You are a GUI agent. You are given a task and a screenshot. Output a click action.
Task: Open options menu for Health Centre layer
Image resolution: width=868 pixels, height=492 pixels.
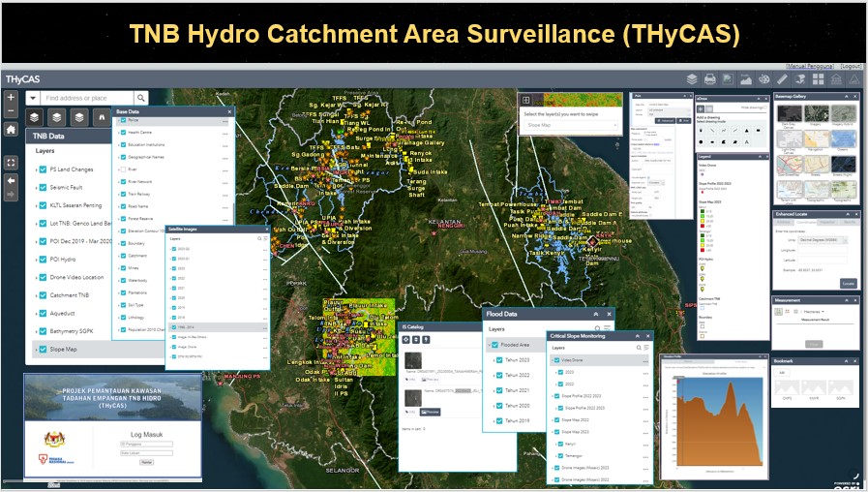224,133
